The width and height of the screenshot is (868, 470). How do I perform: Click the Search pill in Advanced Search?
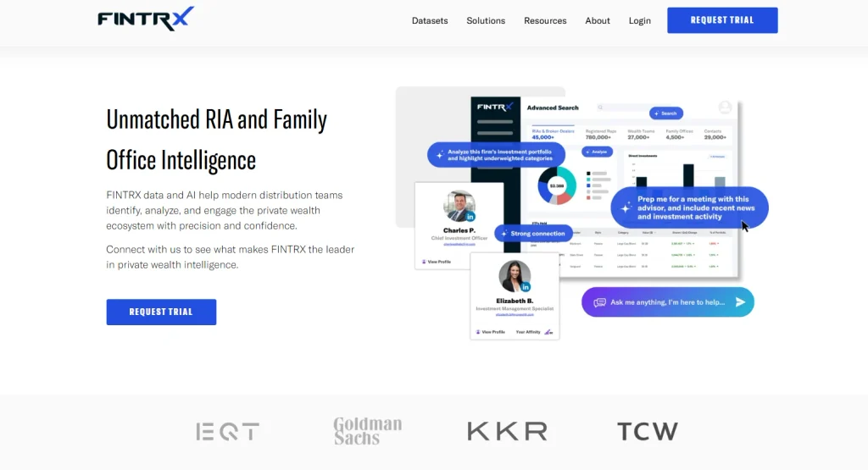click(666, 113)
